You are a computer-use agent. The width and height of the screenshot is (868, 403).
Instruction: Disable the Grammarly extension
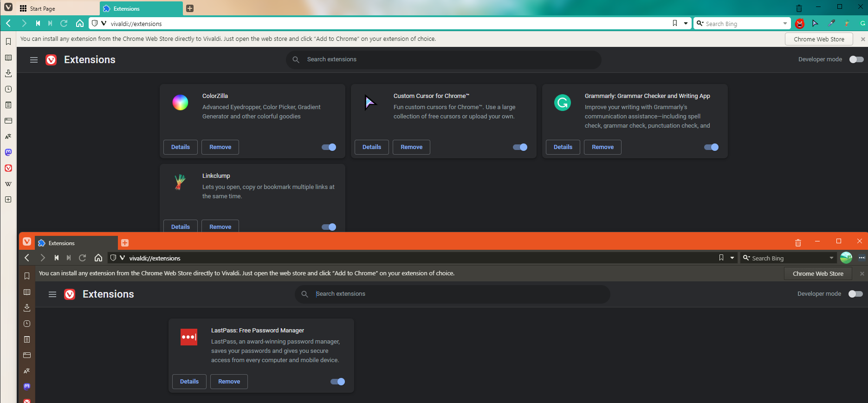pos(712,147)
